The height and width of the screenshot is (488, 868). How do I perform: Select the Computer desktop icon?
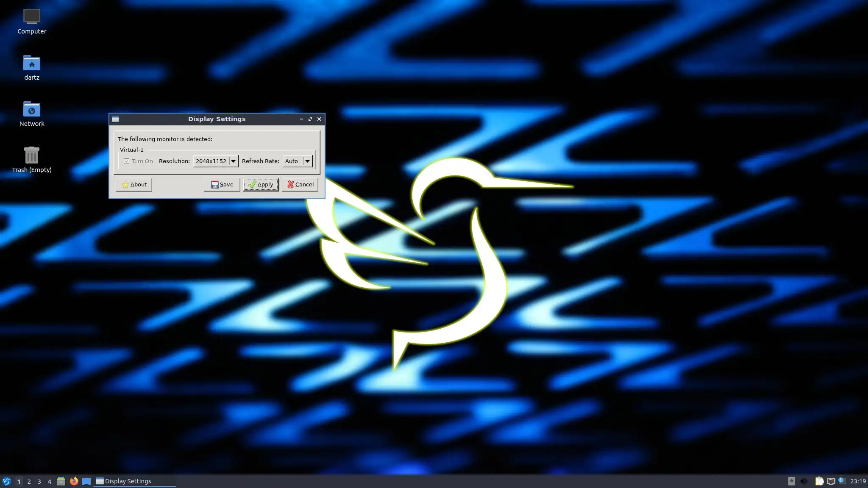[32, 17]
